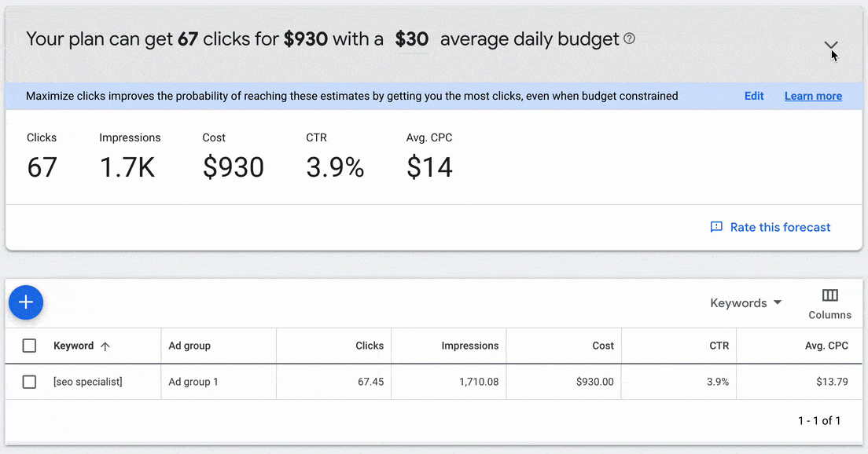Open the Keywords view dropdown
868x454 pixels.
point(746,303)
